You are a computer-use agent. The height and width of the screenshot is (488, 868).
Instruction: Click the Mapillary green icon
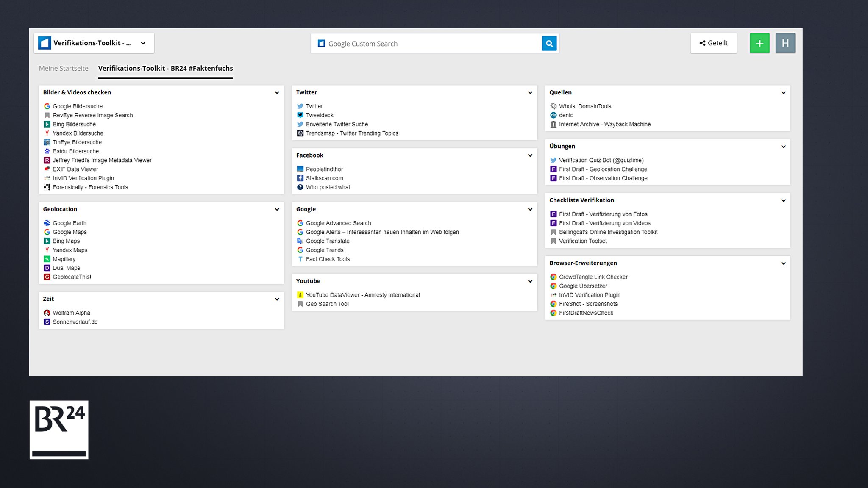pos(47,259)
